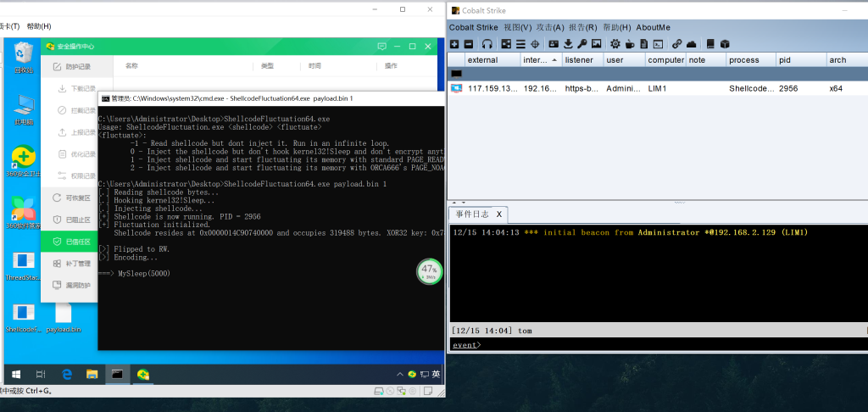This screenshot has width=868, height=412.
Task: Click the 360 speed ball 47% widget
Action: 430,271
